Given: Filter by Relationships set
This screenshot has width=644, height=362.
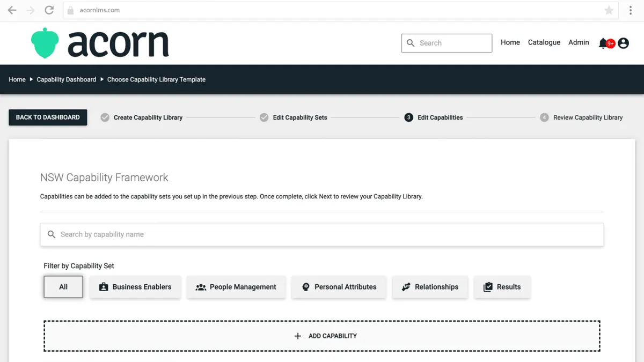Looking at the screenshot, I should point(430,287).
